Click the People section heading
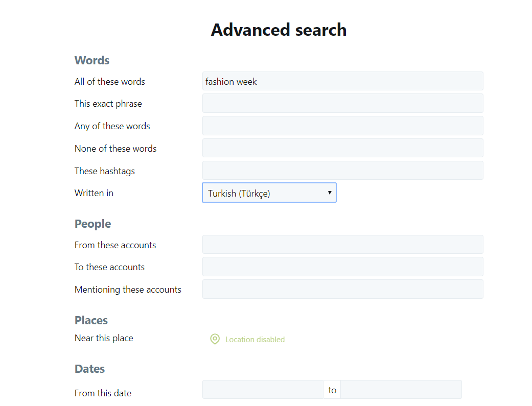532x406 pixels. [92, 224]
